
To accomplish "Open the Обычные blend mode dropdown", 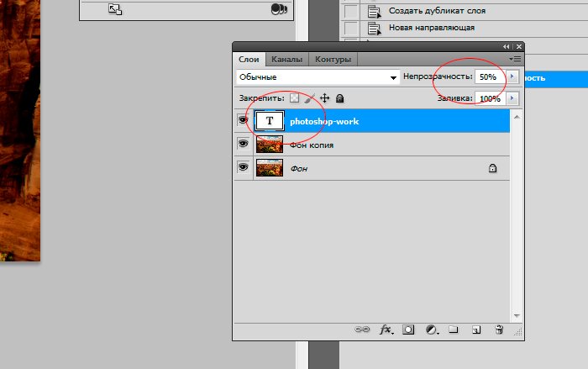I will [x=318, y=77].
